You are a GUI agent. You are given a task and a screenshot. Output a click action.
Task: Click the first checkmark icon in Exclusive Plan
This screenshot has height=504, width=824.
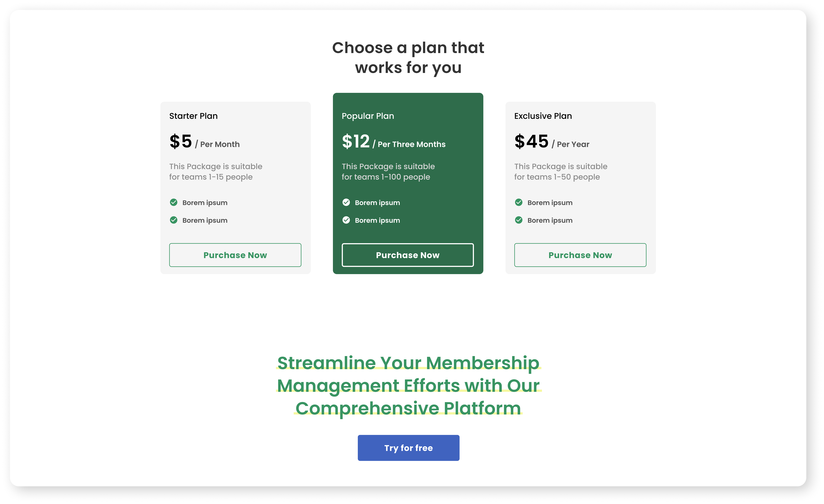coord(519,202)
